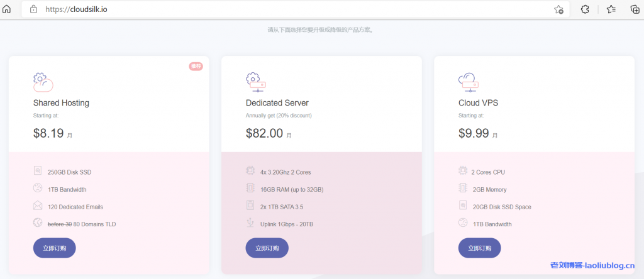
Task: Click the Shared Hosting 1TB Bandwidth gauge icon
Action: coord(38,189)
